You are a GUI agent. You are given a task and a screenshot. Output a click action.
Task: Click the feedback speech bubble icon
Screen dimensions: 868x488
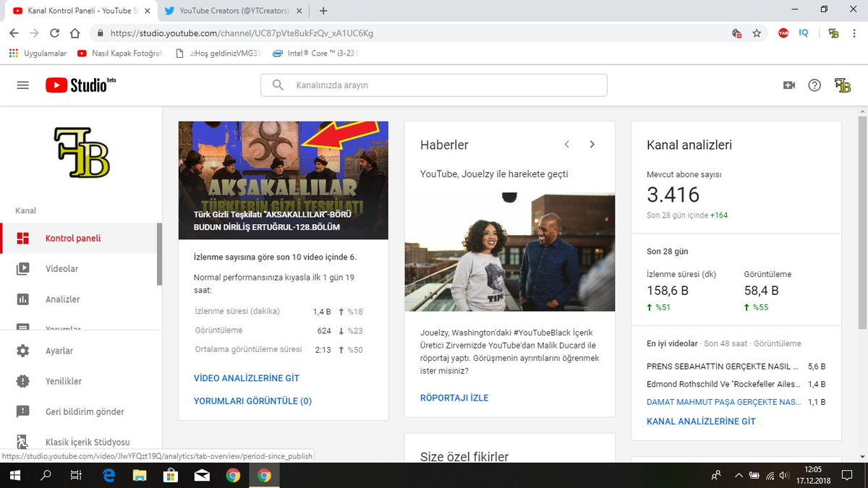pyautogui.click(x=23, y=411)
